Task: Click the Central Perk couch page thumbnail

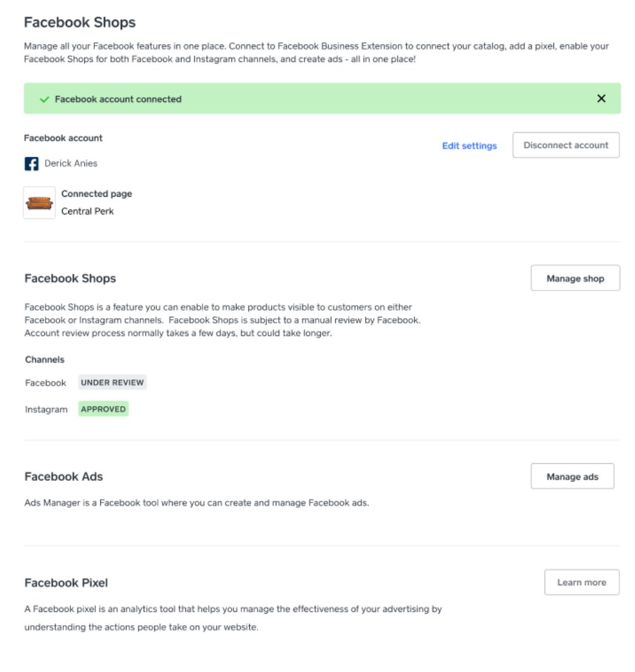Action: coord(40,202)
